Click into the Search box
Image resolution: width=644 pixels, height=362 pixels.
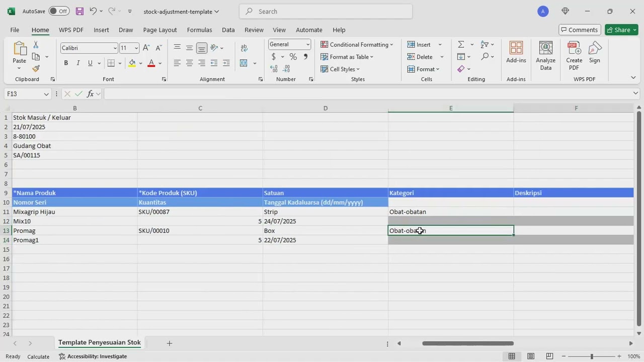[x=326, y=11]
